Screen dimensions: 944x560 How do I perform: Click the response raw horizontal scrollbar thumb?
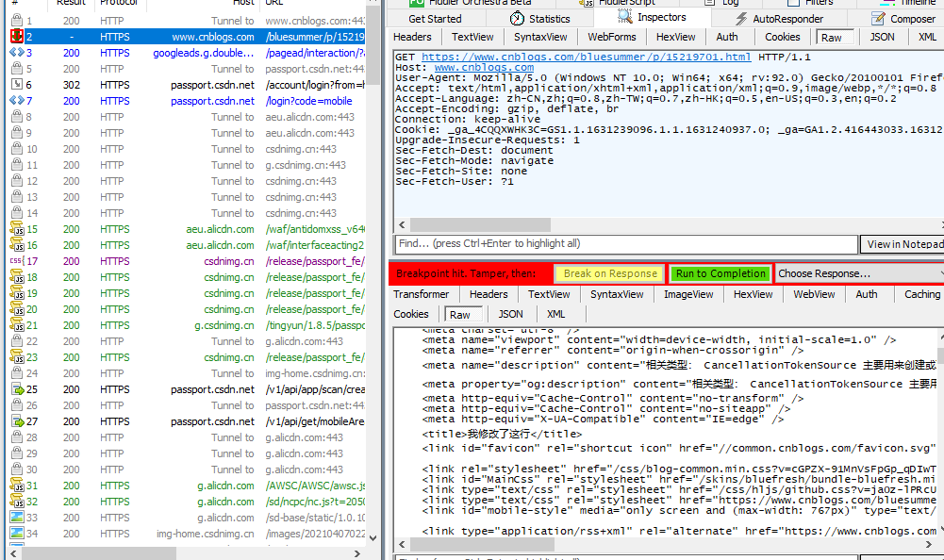point(481,544)
